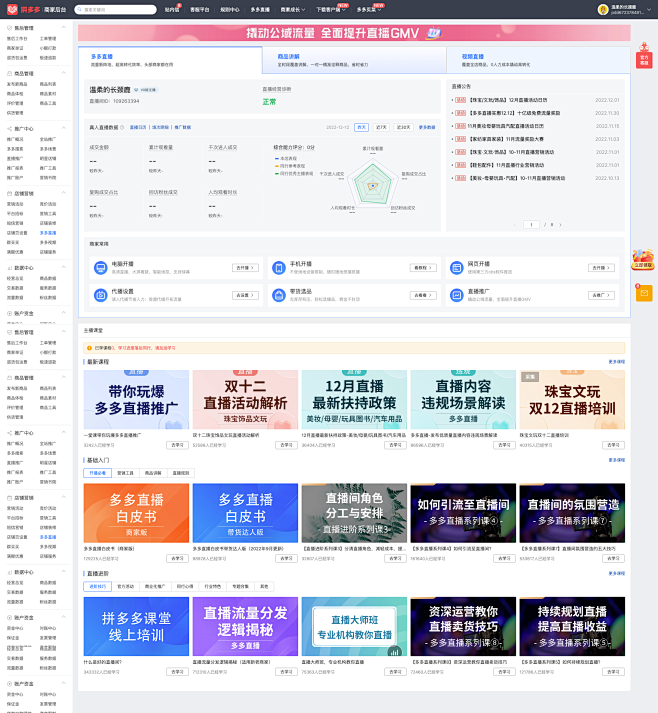Expand the 多多买菜 dropdown menu

tap(369, 10)
